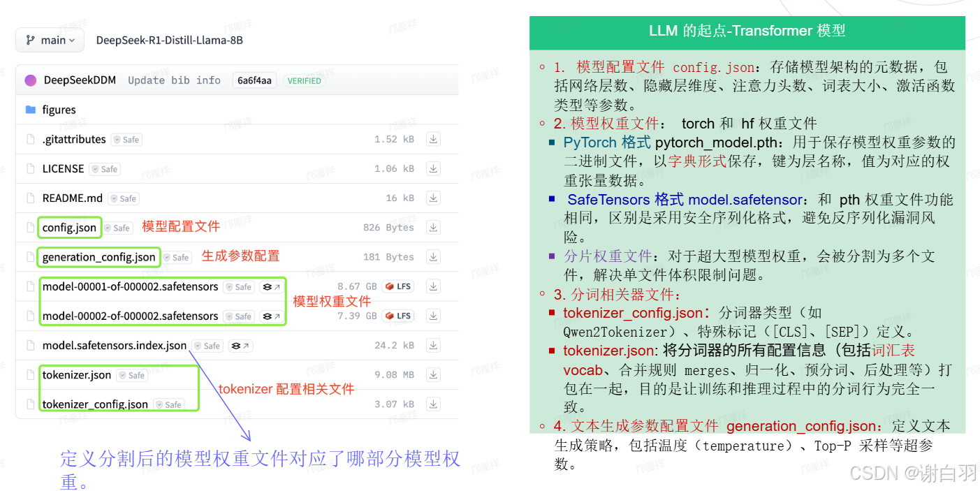This screenshot has width=980, height=491.
Task: Click the figures folder icon
Action: click(30, 110)
